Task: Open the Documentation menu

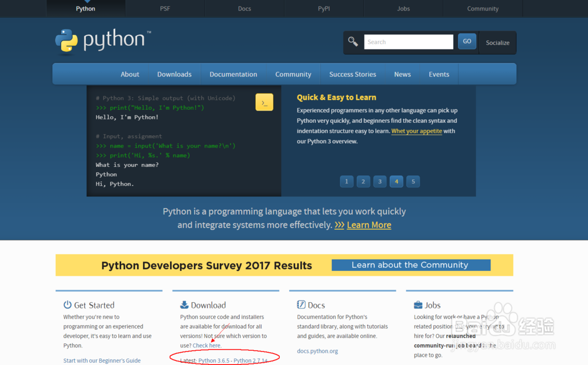Action: point(233,74)
